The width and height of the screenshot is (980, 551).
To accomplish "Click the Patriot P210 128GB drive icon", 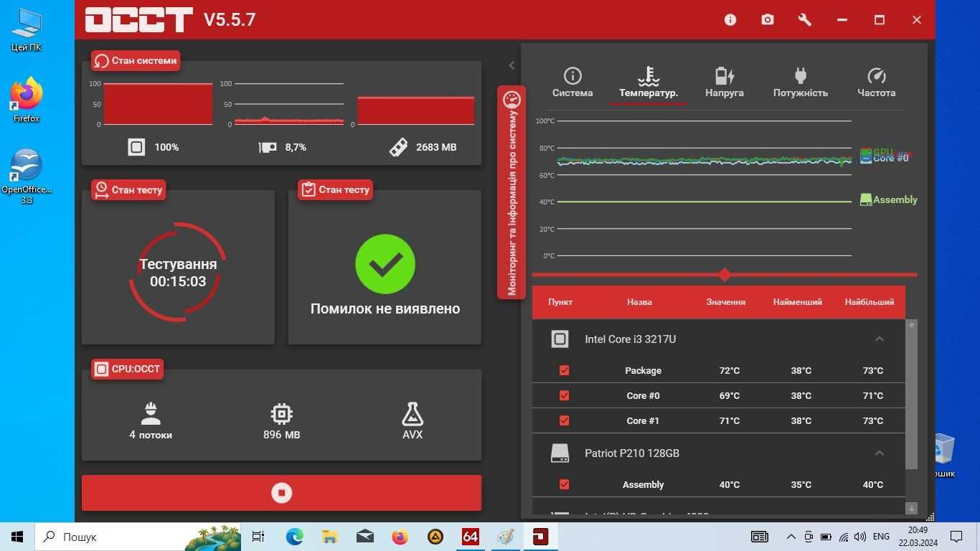I will pyautogui.click(x=560, y=453).
